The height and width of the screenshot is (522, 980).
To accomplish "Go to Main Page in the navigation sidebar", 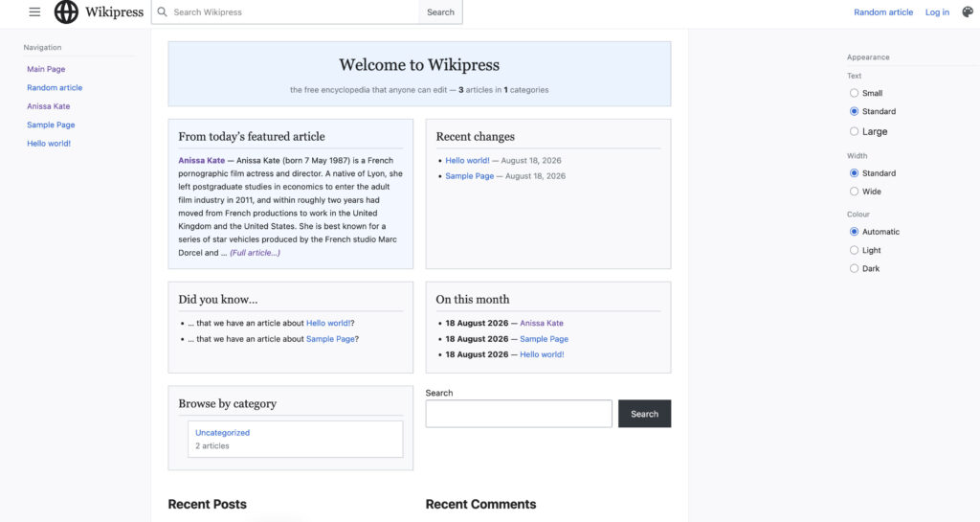I will click(46, 69).
